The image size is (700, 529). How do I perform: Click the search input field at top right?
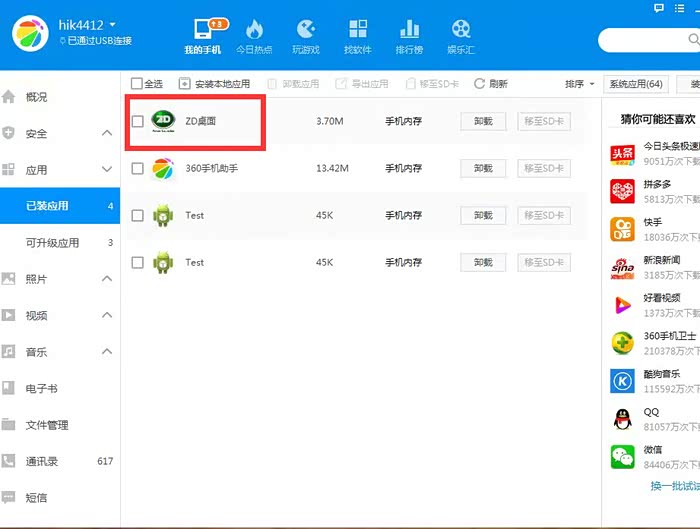point(650,39)
